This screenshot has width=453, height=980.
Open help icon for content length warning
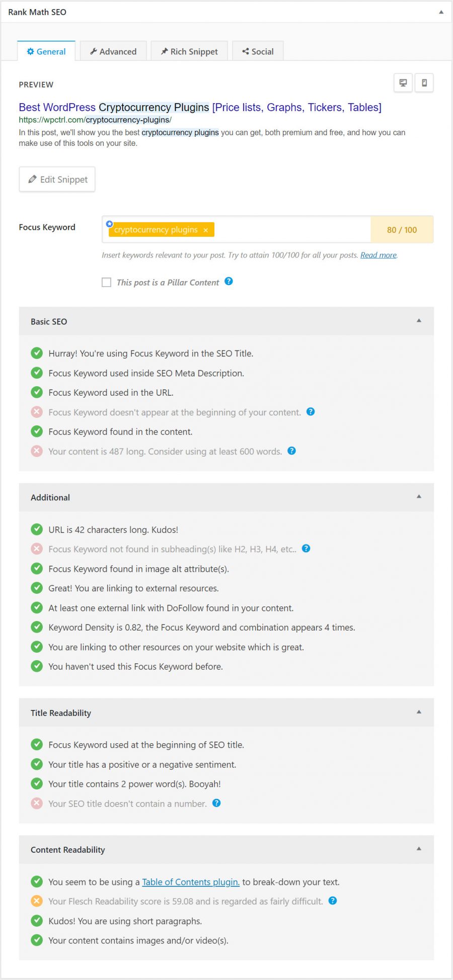291,451
